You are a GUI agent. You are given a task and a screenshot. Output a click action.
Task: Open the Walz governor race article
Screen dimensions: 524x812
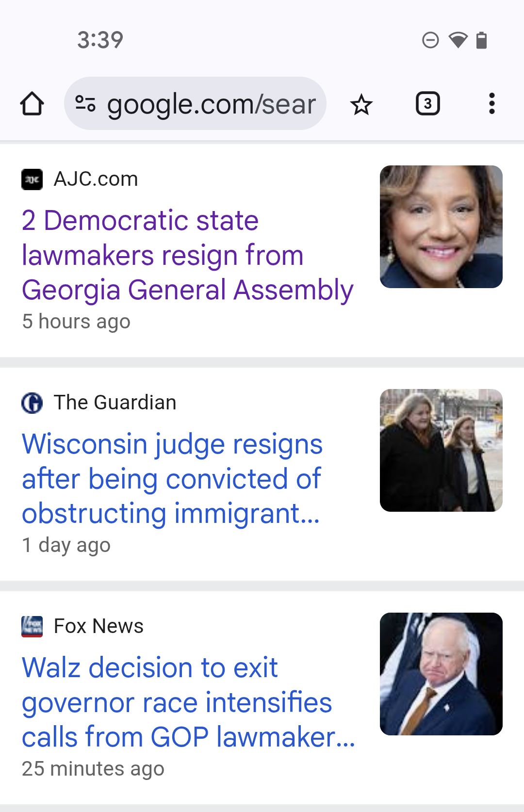tap(187, 702)
